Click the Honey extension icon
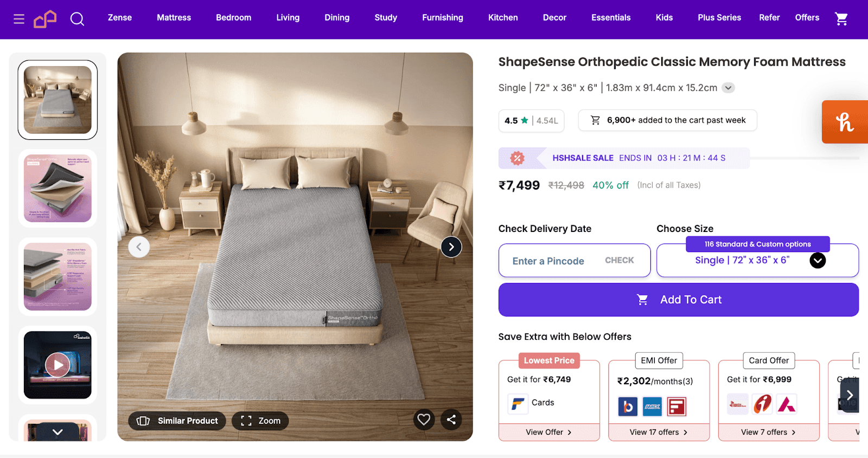The width and height of the screenshot is (868, 458). point(844,122)
